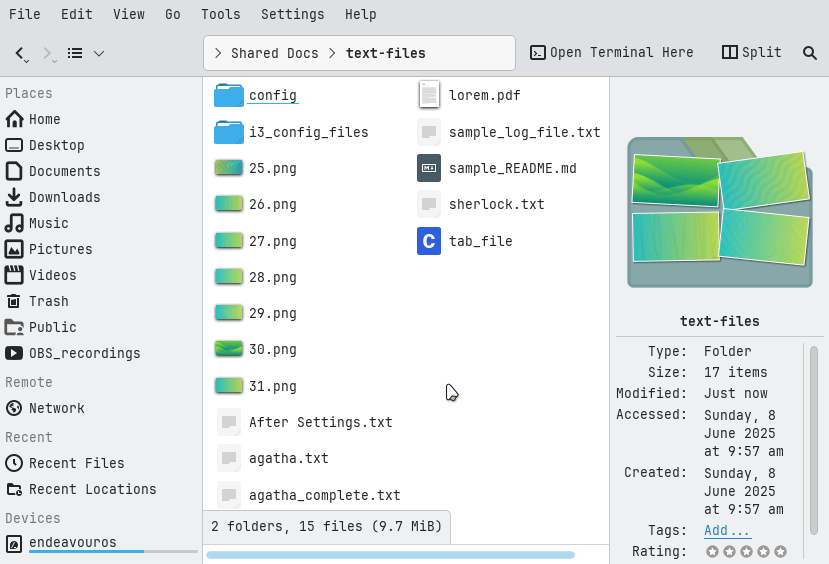The image size is (829, 564).
Task: Select the 31.png file
Action: (255, 386)
